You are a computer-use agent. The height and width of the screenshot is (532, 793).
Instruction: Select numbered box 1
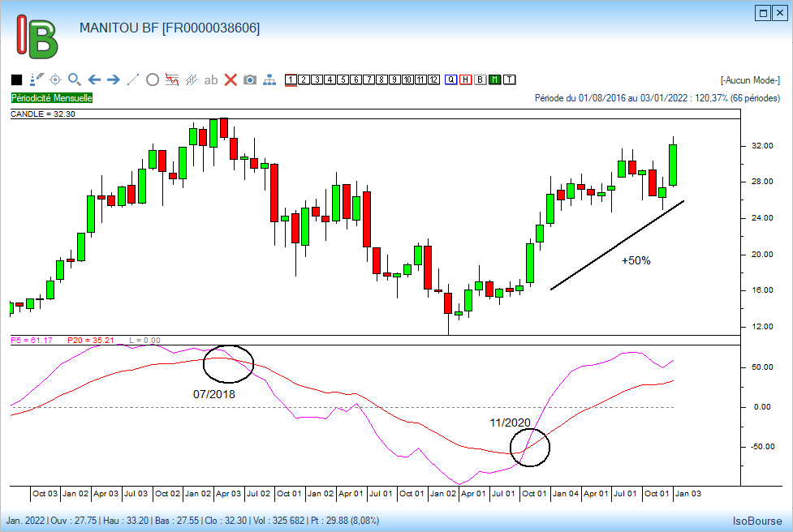coord(291,79)
